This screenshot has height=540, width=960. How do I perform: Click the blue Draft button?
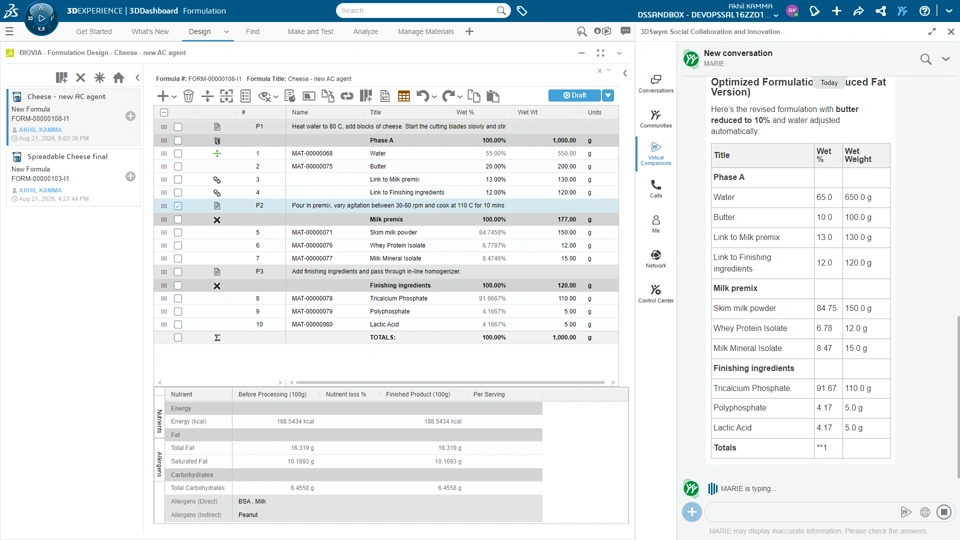pos(574,96)
